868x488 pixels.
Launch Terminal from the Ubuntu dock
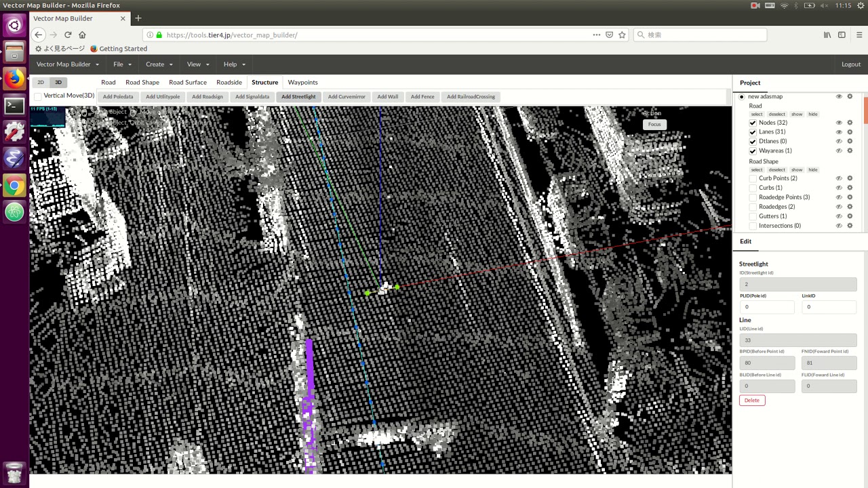14,106
